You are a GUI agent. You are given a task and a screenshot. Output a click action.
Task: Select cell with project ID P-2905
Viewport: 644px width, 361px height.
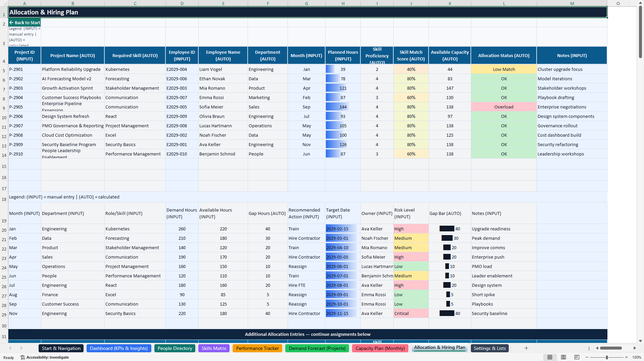point(24,107)
